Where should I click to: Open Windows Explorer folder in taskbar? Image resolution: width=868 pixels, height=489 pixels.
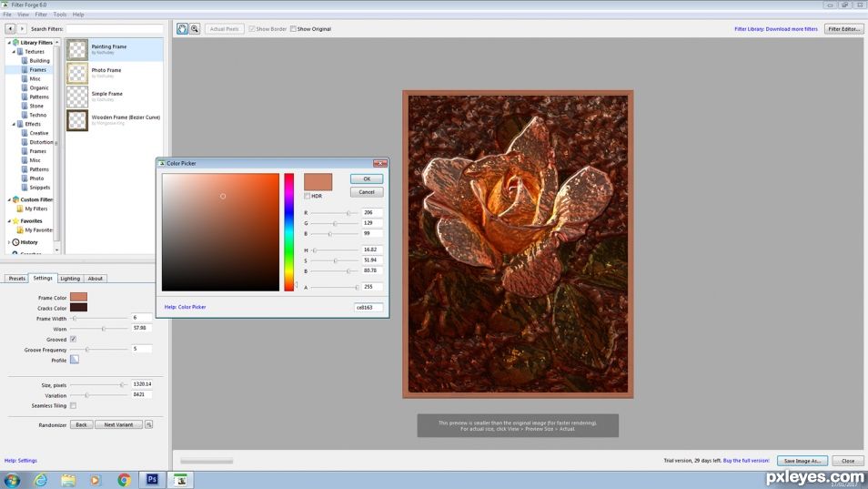pos(68,480)
